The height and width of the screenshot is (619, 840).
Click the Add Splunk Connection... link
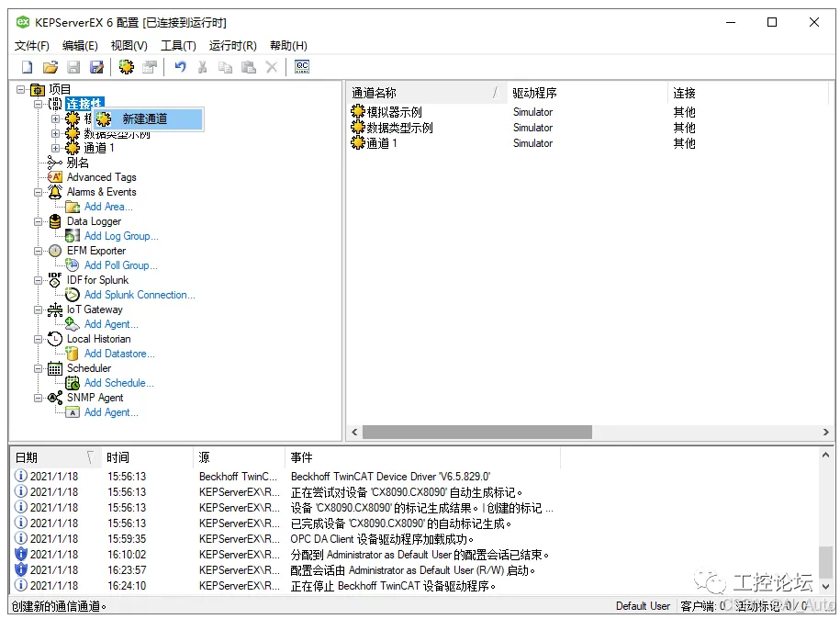coord(140,295)
